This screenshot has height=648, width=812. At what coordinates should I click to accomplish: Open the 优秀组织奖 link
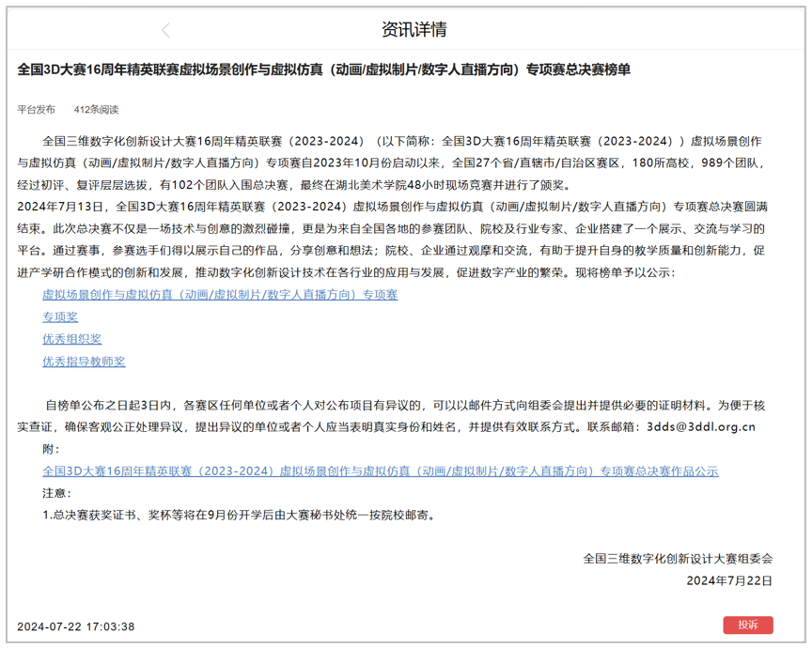71,339
